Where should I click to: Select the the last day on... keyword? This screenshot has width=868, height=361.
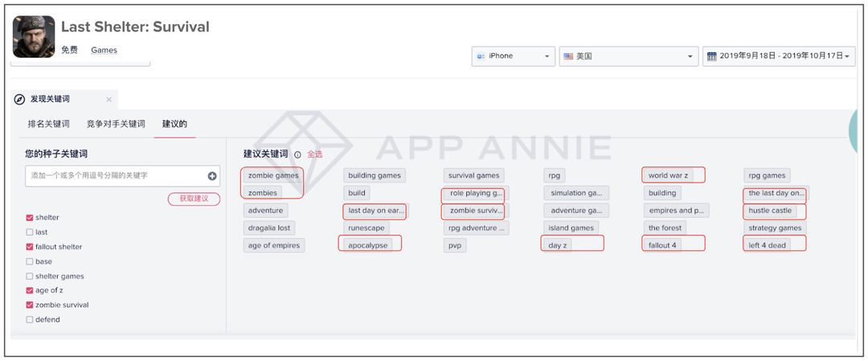776,193
